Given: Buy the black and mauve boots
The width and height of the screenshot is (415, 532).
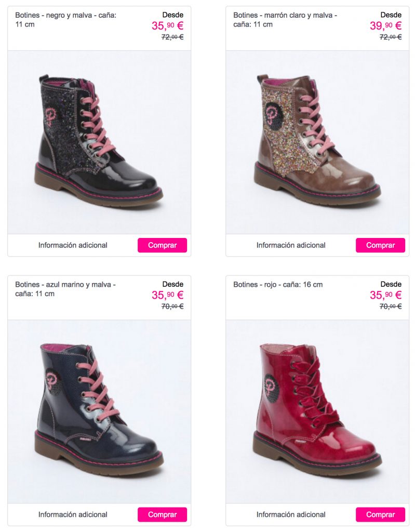Looking at the screenshot, I should point(162,245).
